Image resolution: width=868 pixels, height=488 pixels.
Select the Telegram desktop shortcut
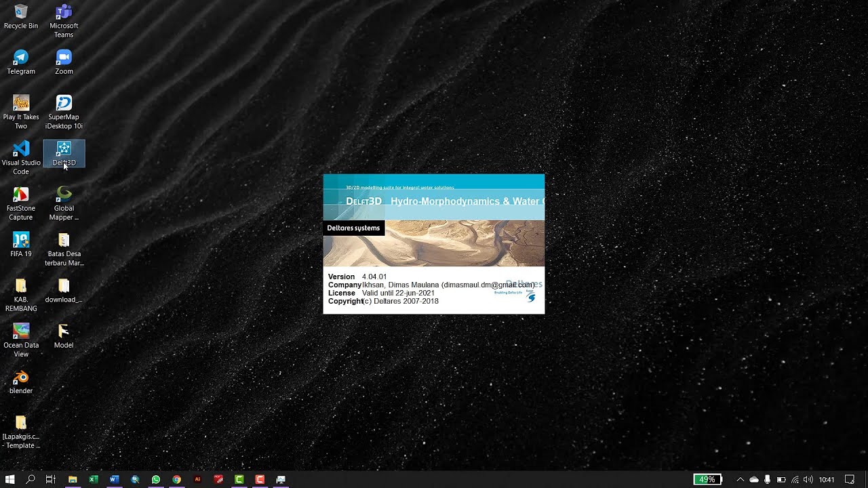pos(21,62)
